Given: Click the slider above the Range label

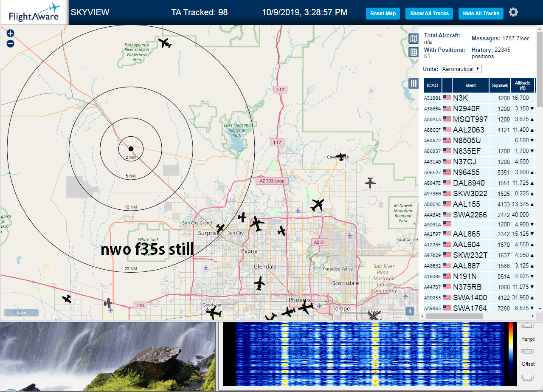Looking at the screenshot, I should pyautogui.click(x=528, y=326).
